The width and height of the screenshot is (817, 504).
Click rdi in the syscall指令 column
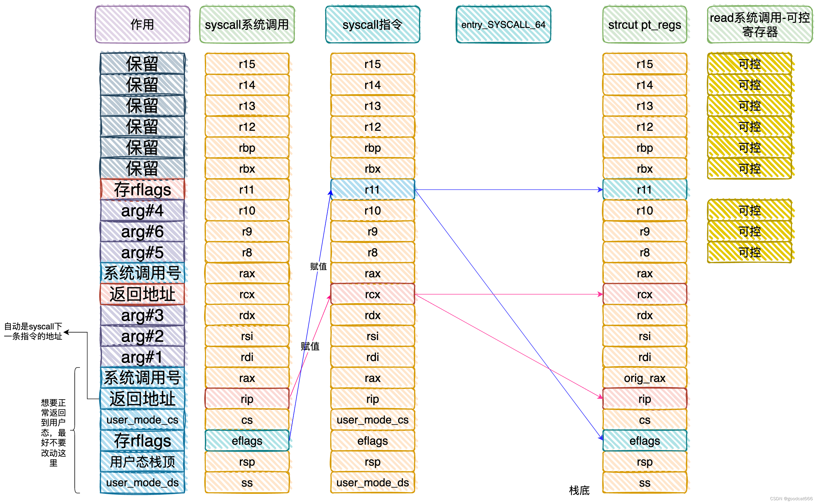(373, 357)
